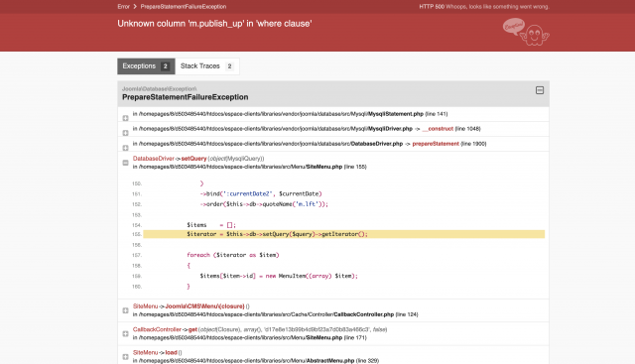Click the setQuery method name
Viewport: 635px width, 364px height.
click(x=194, y=159)
